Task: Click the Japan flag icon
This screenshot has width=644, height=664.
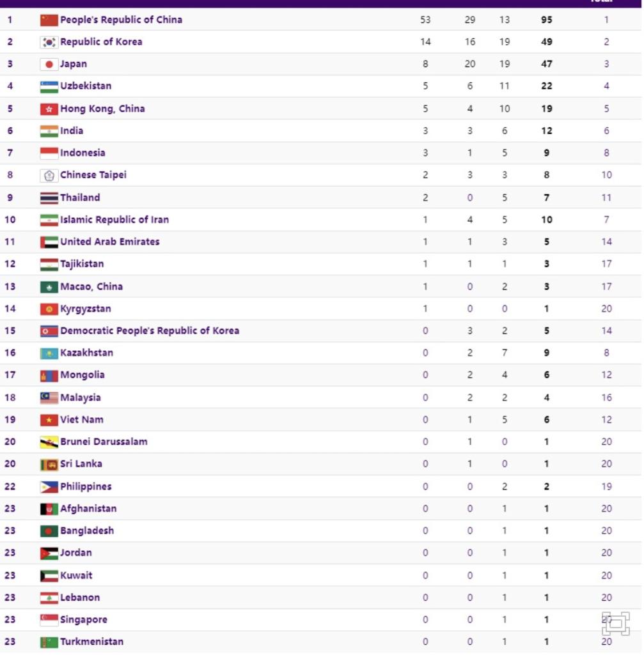Action: coord(49,65)
